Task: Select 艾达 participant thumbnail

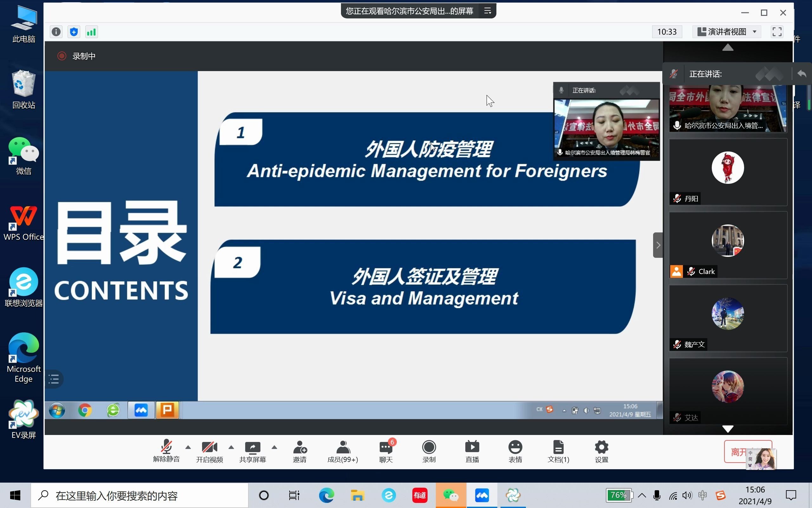Action: pos(728,391)
